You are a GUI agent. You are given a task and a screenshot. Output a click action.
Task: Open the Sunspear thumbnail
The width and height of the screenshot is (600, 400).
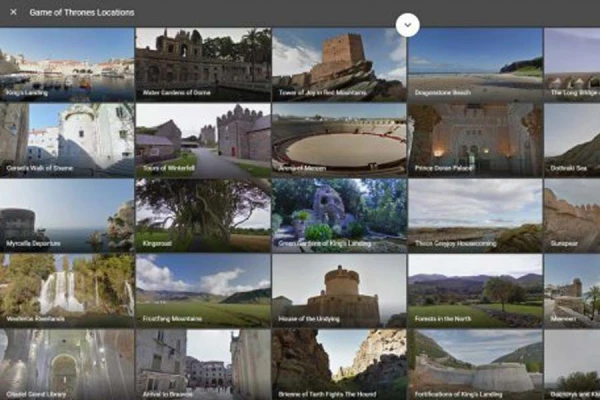coord(572,216)
